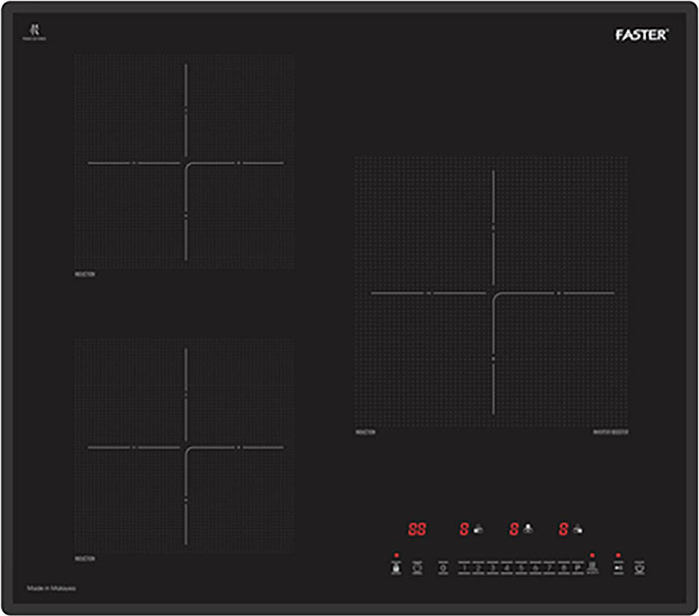This screenshot has height=616, width=699.
Task: Click the "Made in Malaysia" text
Action: (51, 590)
